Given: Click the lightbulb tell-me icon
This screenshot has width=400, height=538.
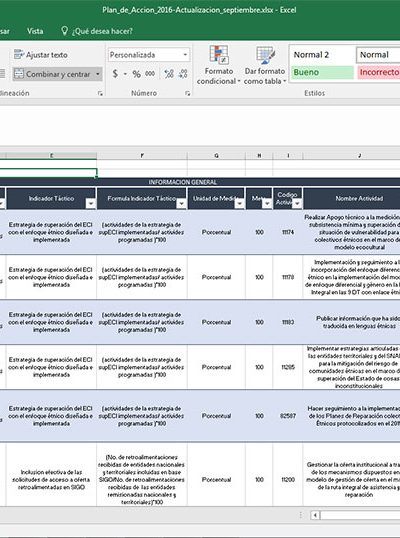Looking at the screenshot, I should (x=64, y=31).
